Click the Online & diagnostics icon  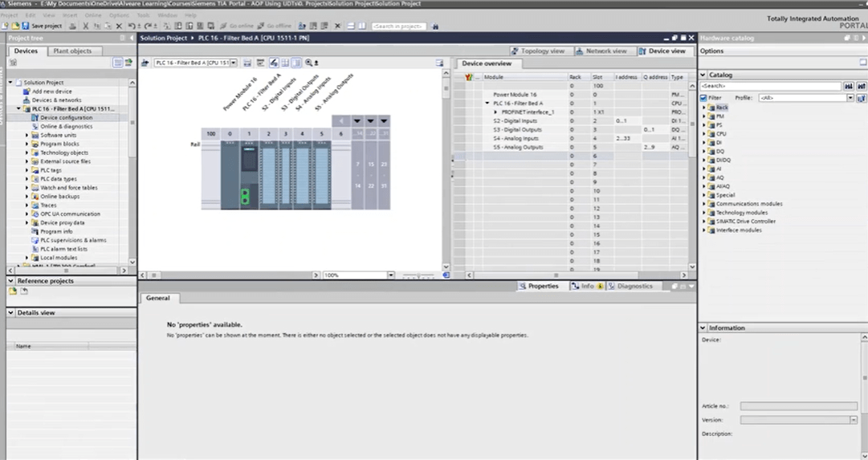tap(35, 126)
